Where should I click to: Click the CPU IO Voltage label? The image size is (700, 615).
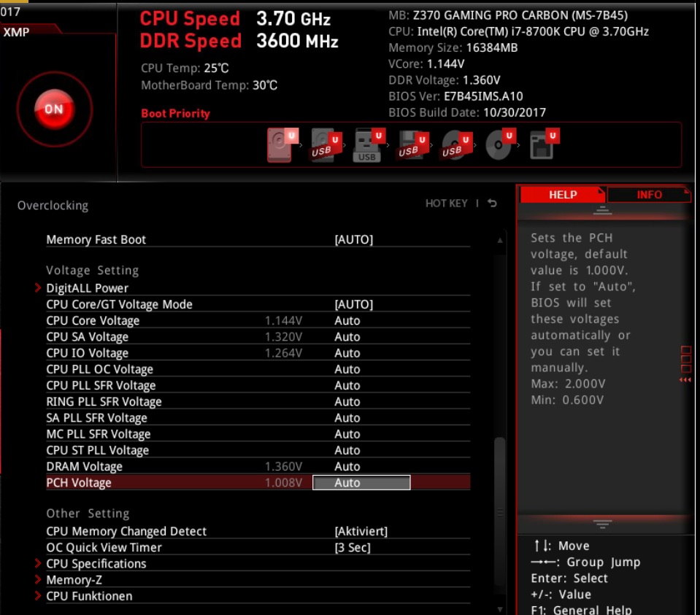click(x=87, y=353)
